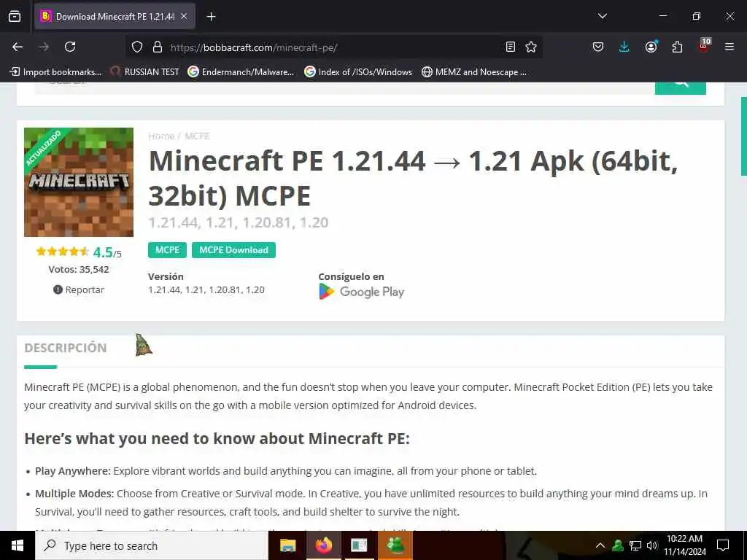This screenshot has height=560, width=747.
Task: Open the Minecraft app thumbnail image
Action: (79, 182)
